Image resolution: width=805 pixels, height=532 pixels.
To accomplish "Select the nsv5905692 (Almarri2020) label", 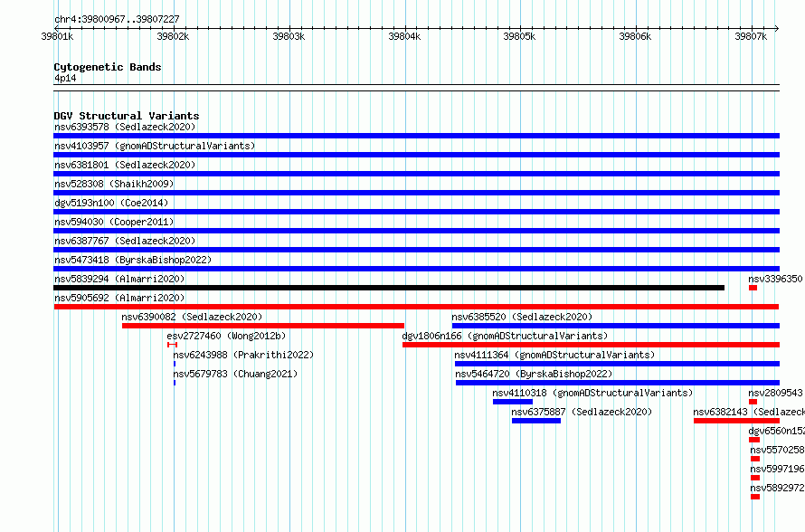I will point(119,298).
